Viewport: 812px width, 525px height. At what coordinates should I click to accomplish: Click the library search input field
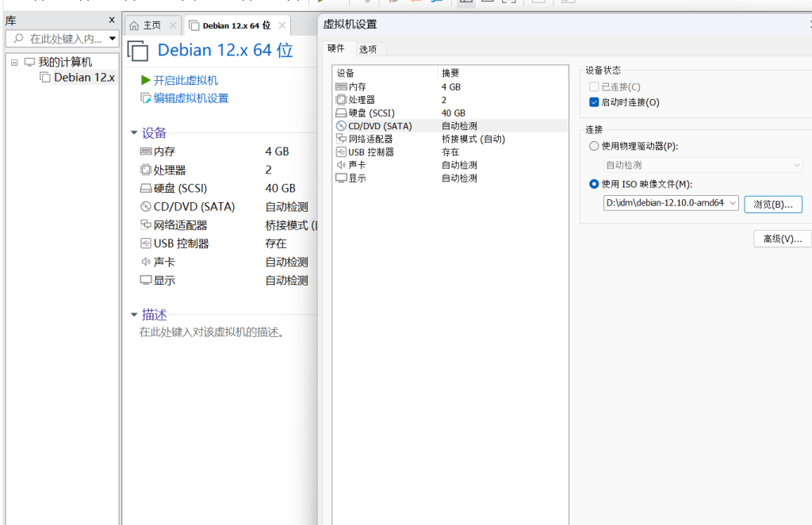point(63,39)
